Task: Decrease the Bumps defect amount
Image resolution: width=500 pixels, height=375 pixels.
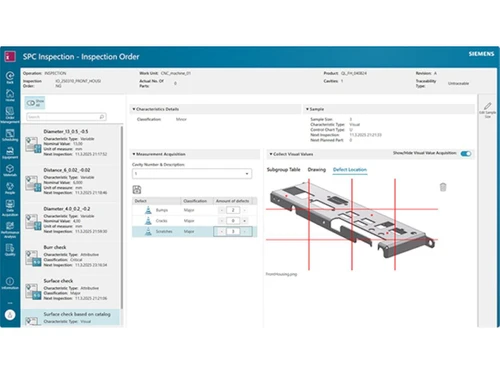Action: click(222, 210)
